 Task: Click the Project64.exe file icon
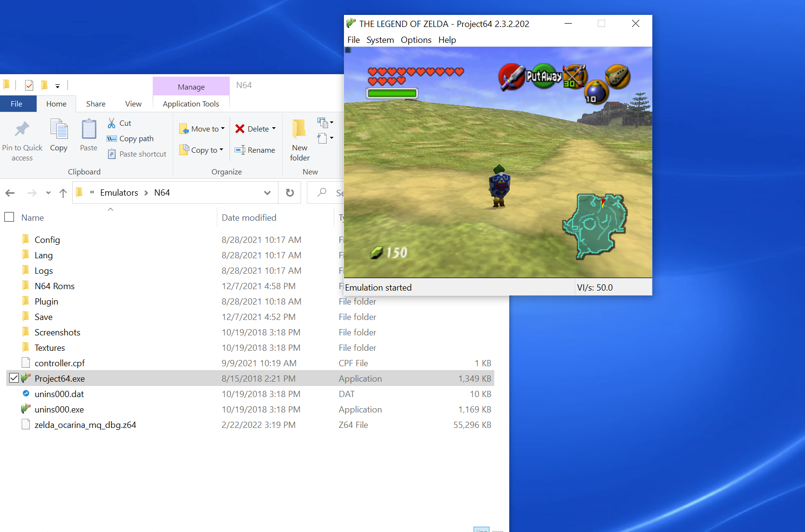tap(26, 378)
